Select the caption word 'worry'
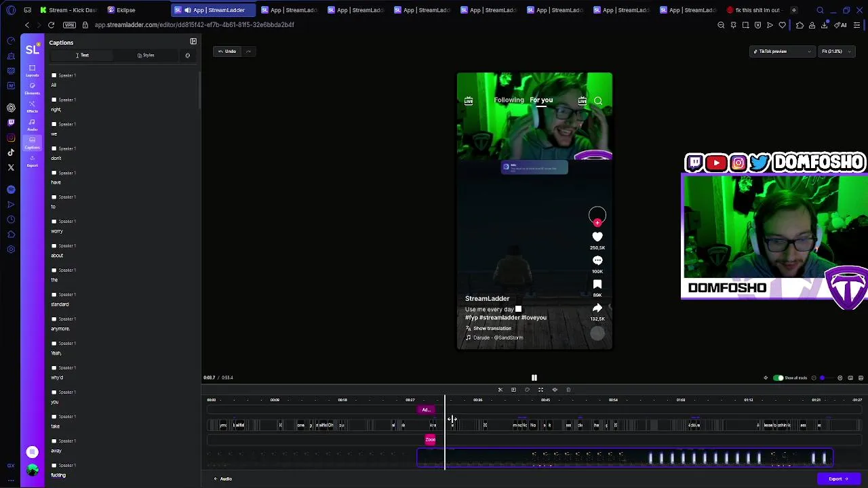The image size is (868, 488). pyautogui.click(x=57, y=231)
